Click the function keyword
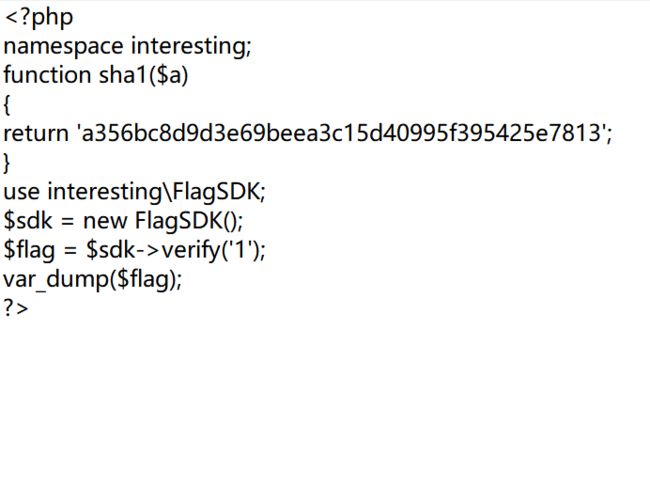The image size is (650, 502). [47, 75]
